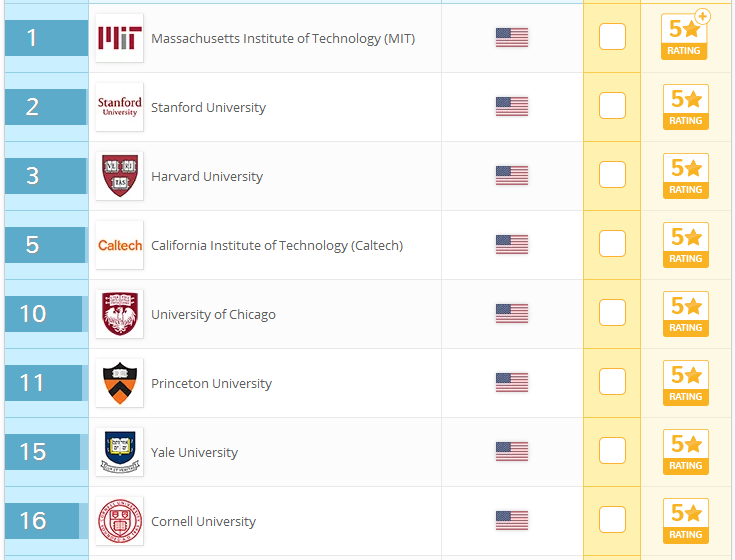
Task: Click the Caltech logo thumbnail
Action: [x=120, y=245]
